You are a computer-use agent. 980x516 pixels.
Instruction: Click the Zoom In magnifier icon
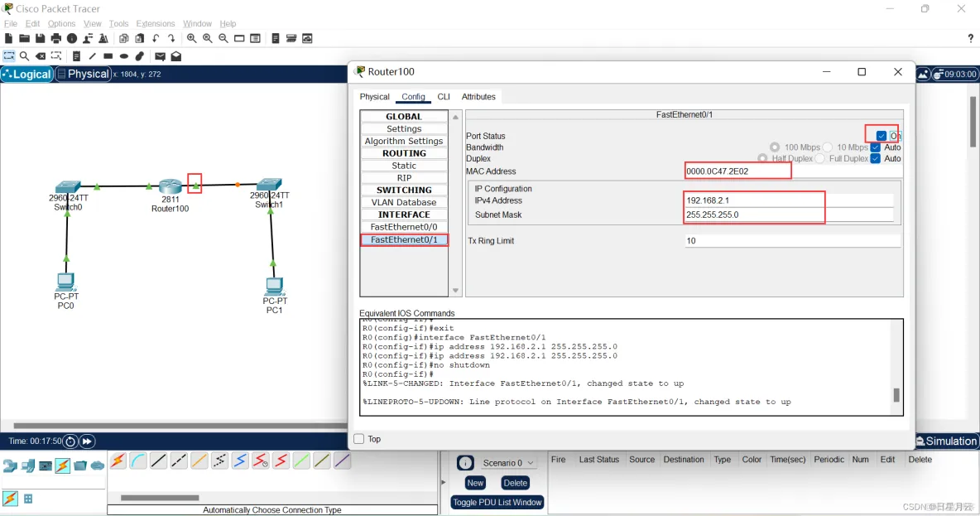tap(191, 39)
